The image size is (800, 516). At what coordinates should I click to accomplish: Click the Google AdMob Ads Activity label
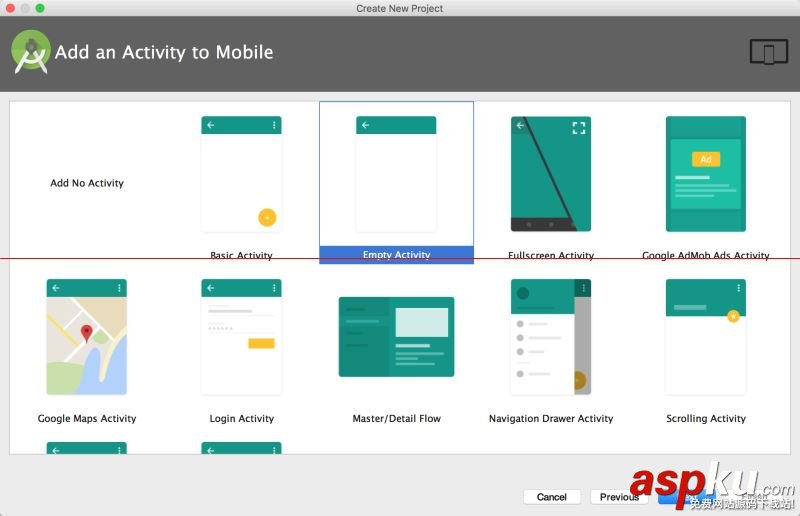coord(706,255)
